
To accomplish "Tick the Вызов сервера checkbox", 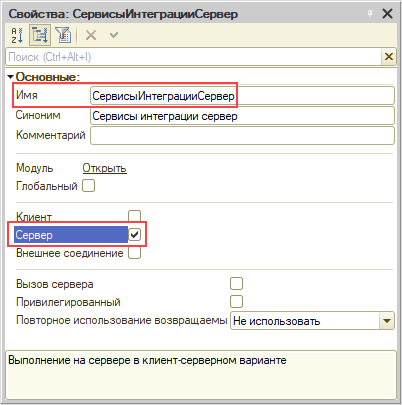I will 236,284.
